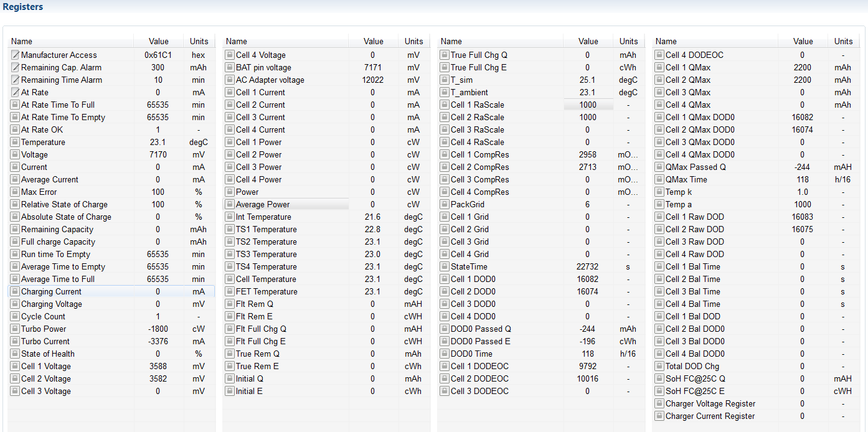Viewport: 868px width, 432px height.
Task: Click Name header of the Cell 4 Voltage table
Action: [x=285, y=42]
